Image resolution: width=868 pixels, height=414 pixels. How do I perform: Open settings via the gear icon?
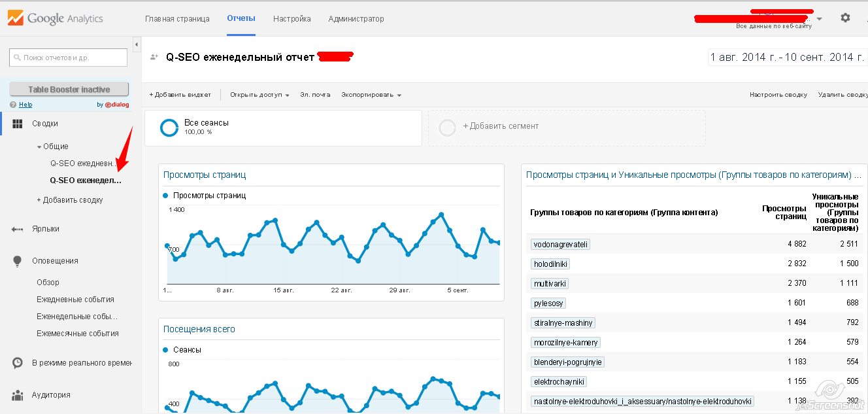pyautogui.click(x=845, y=18)
